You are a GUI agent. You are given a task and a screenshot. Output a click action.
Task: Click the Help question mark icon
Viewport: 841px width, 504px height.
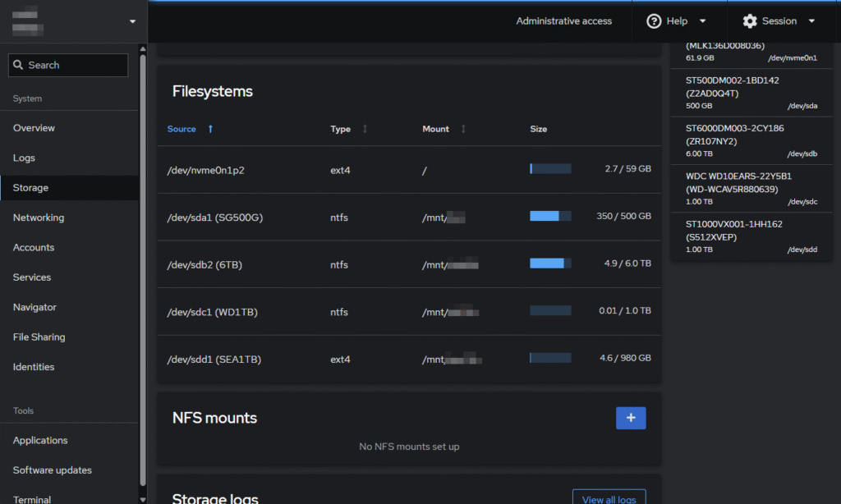[x=654, y=21]
